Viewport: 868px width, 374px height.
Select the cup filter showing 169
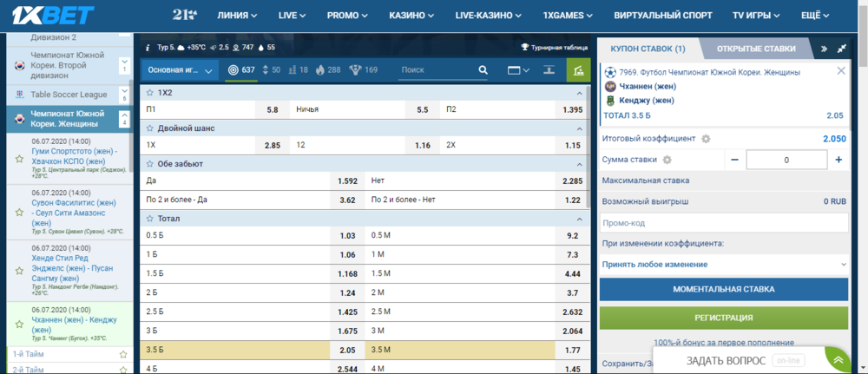pyautogui.click(x=363, y=70)
